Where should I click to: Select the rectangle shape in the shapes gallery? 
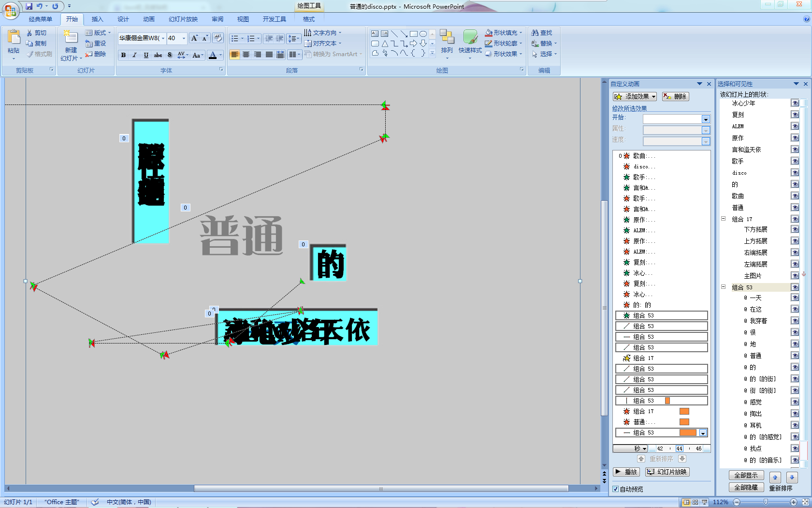414,34
